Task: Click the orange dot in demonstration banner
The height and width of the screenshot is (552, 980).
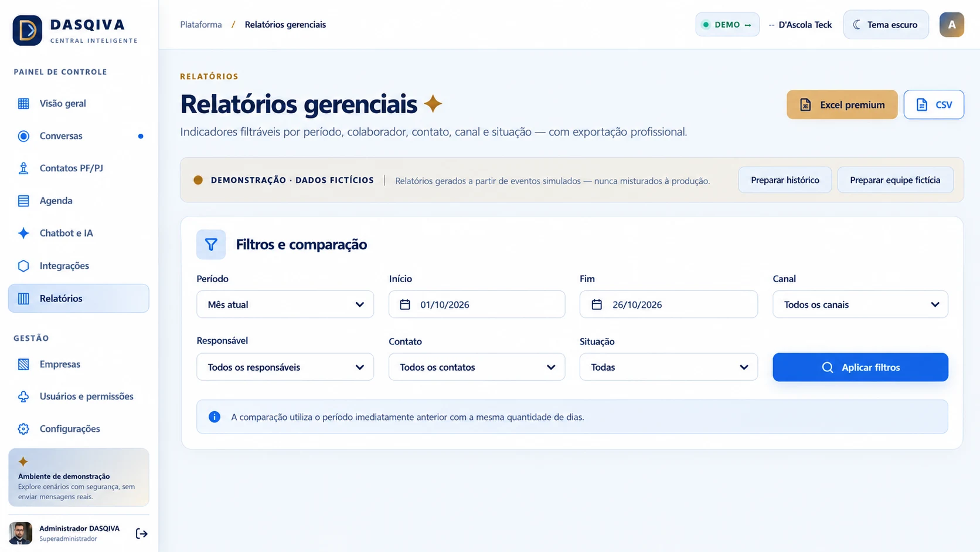Action: click(x=198, y=180)
